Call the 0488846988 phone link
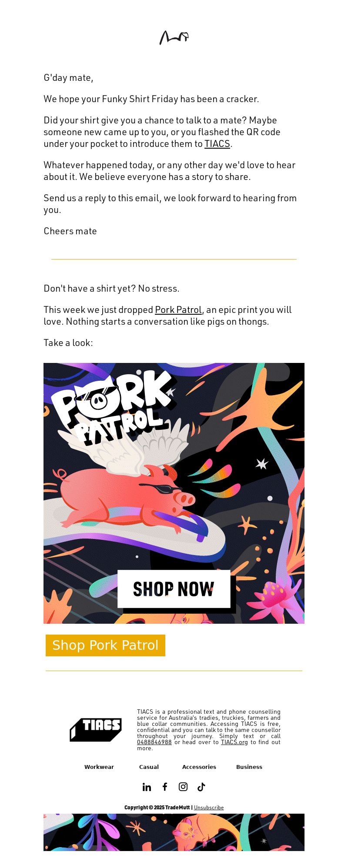Screen dimensions: 348x868 154,742
